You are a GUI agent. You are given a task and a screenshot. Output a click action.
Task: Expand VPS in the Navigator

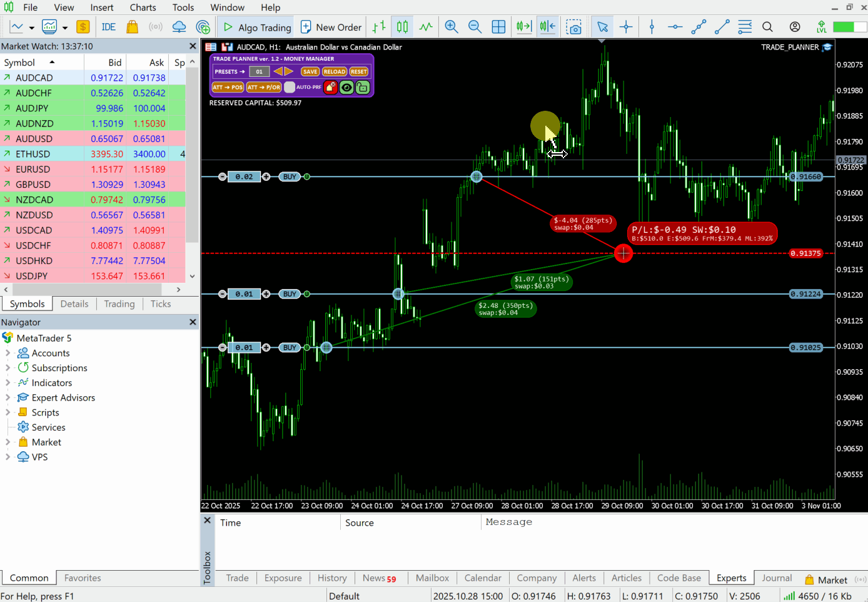pyautogui.click(x=8, y=457)
